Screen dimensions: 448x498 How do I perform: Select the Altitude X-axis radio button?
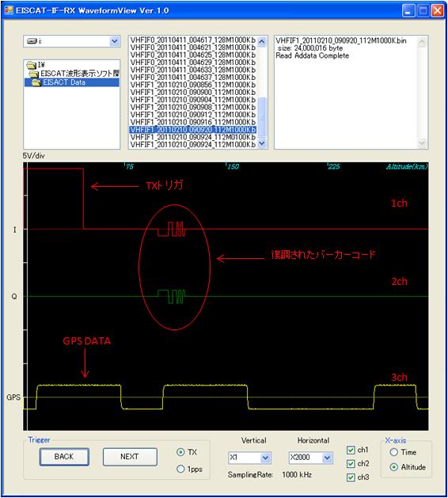(x=393, y=467)
